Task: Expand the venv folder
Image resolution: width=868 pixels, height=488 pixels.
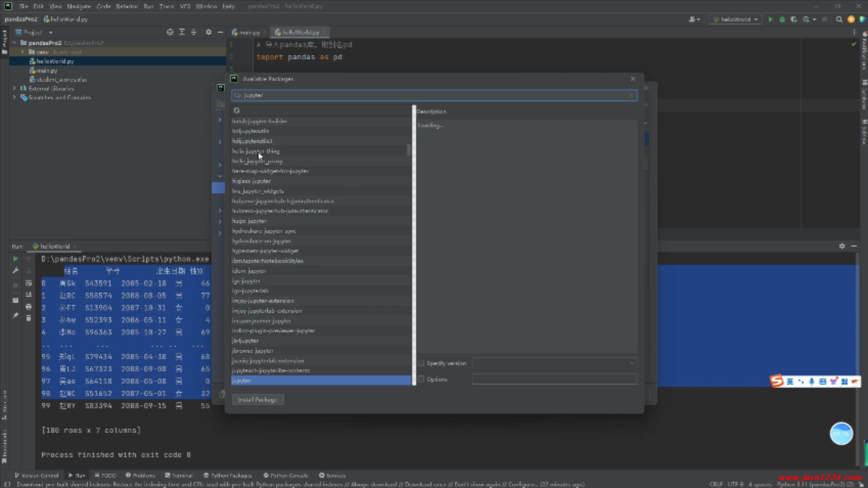Action: pyautogui.click(x=22, y=52)
